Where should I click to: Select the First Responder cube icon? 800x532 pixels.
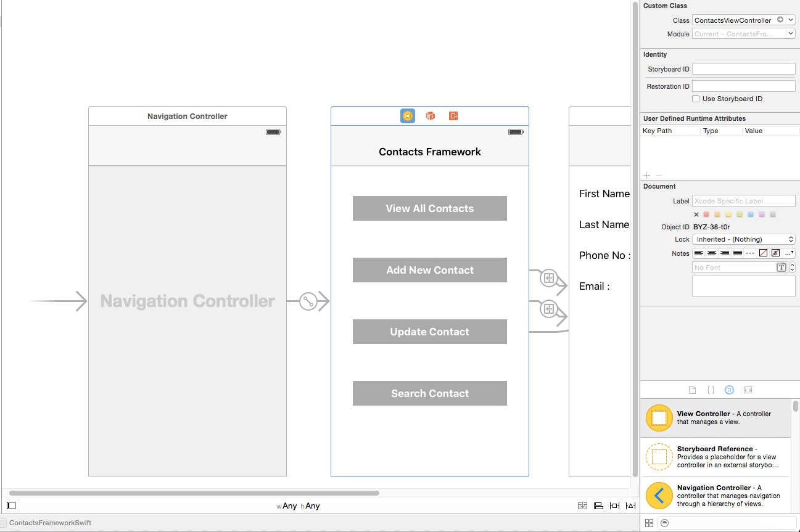[x=431, y=116]
